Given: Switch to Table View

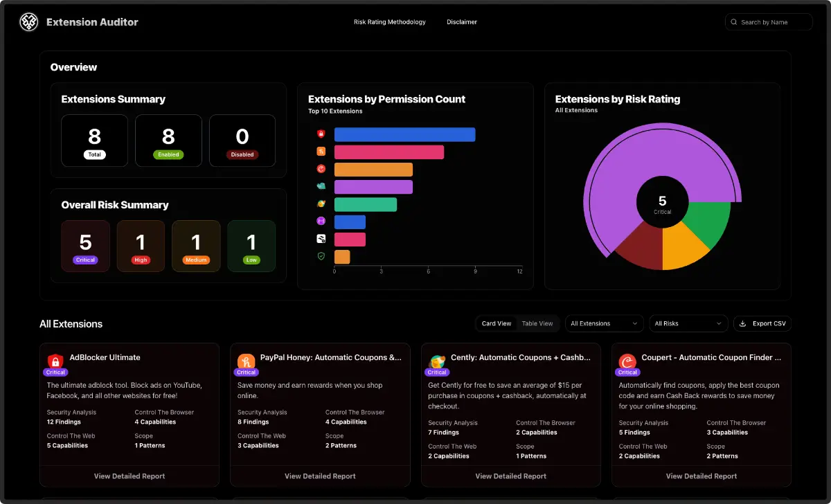Looking at the screenshot, I should click(537, 323).
